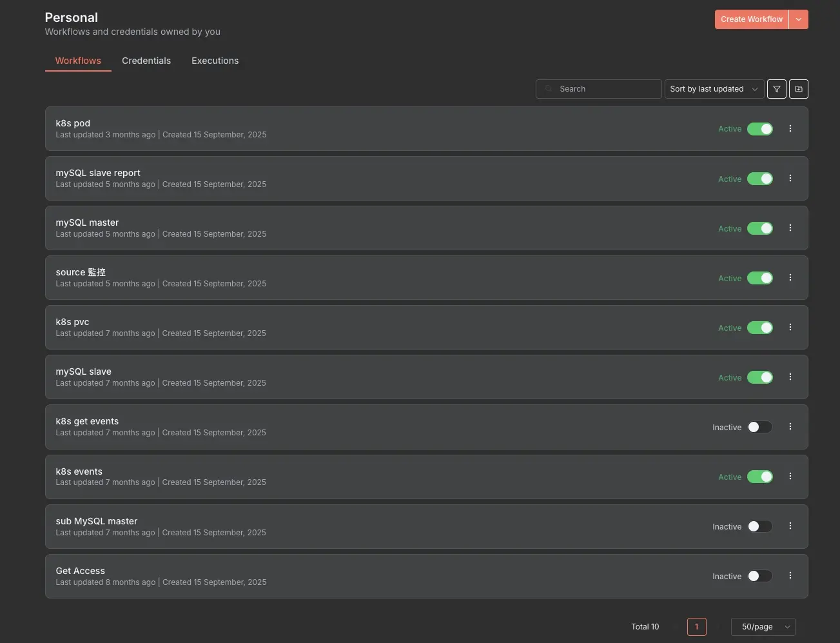Expand the Create Workflow dropdown arrow
This screenshot has height=643, width=840.
(x=798, y=19)
